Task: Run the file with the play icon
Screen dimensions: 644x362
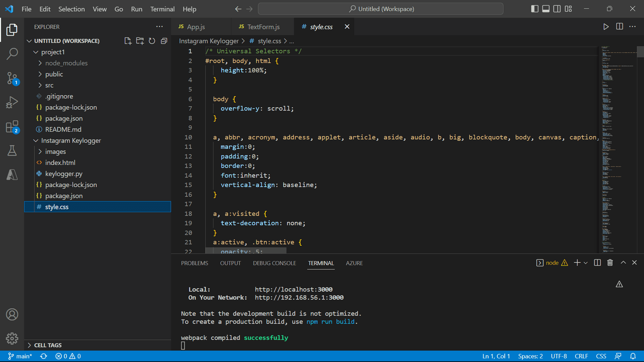Action: [606, 27]
